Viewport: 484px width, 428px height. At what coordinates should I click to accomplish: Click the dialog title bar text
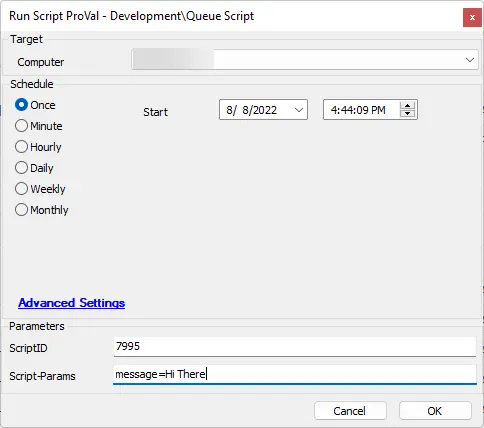(x=132, y=16)
